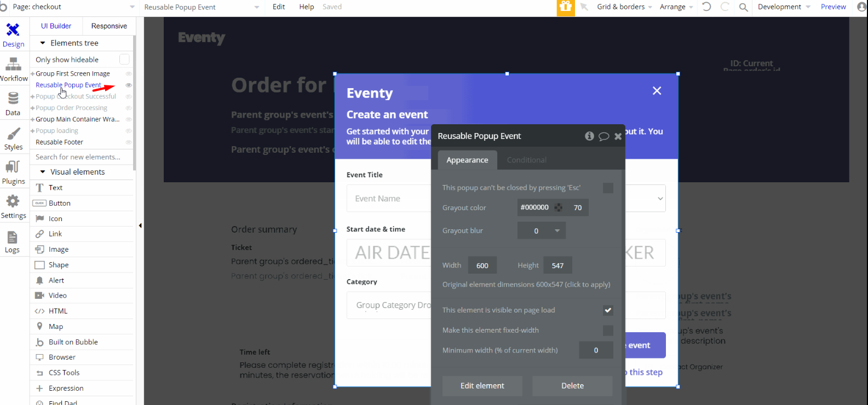This screenshot has width=868, height=405.
Task: Uncheck This element is visible on page load
Action: 608,310
